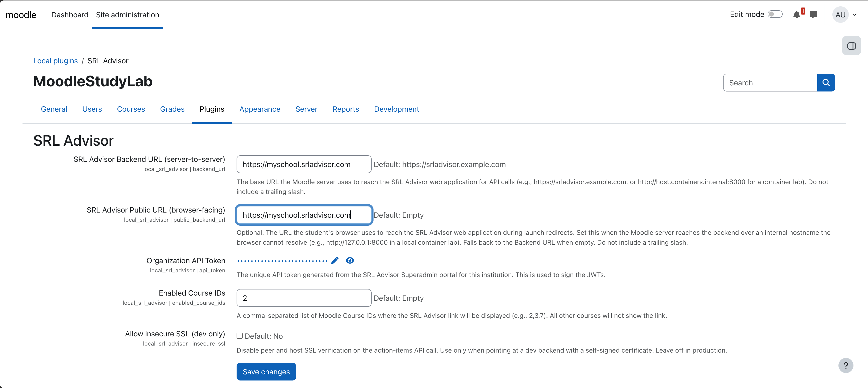868x388 pixels.
Task: Click into the Search settings box
Action: pos(770,83)
